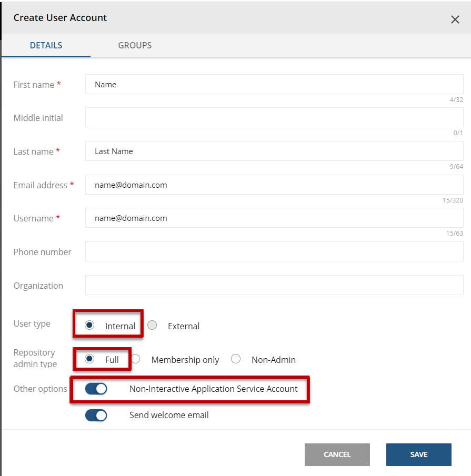Switch to the GROUPS tab
471x476 pixels.
(x=134, y=45)
